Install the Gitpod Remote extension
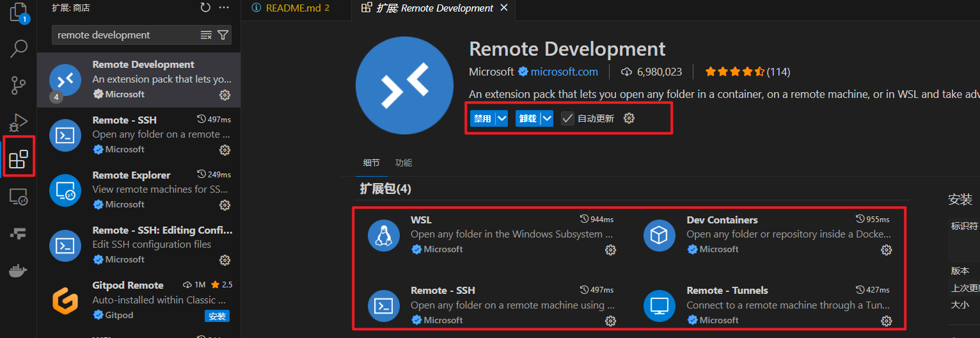Image resolution: width=980 pixels, height=338 pixels. [x=217, y=316]
